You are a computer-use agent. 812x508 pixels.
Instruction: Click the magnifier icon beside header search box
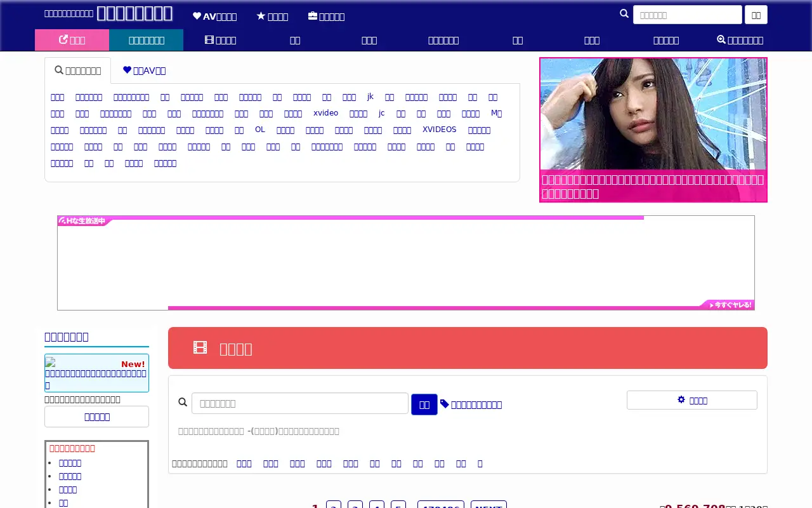(624, 14)
